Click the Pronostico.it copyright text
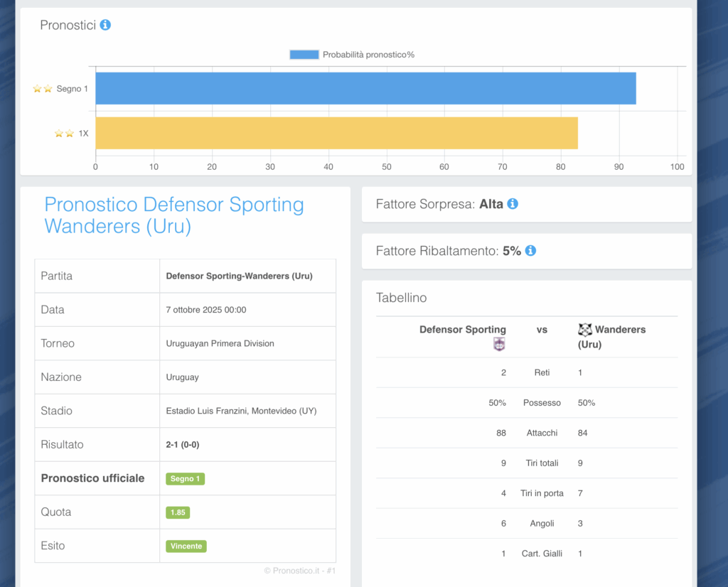The image size is (728, 587). tap(299, 570)
